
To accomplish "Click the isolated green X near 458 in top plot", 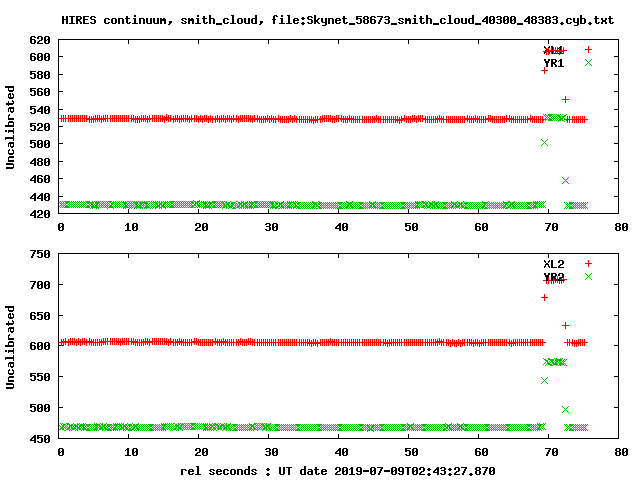I will pos(565,180).
